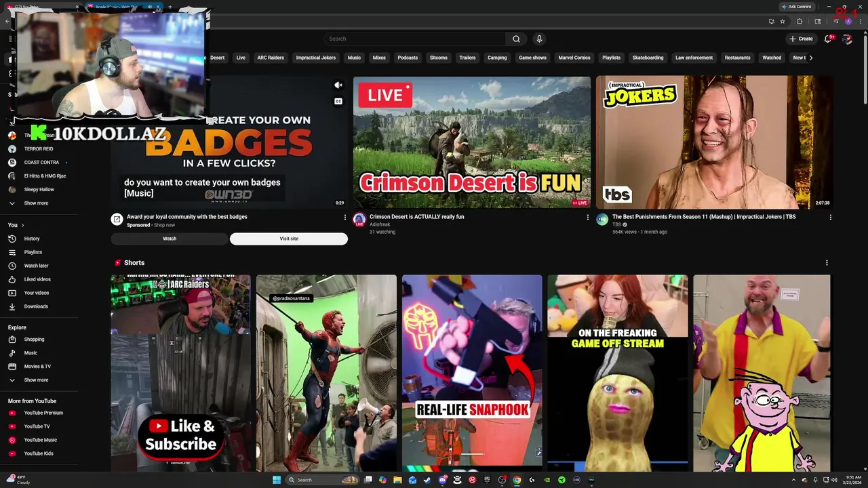Open Movies & TV under Explore
Viewport: 868px width, 488px height.
37,366
